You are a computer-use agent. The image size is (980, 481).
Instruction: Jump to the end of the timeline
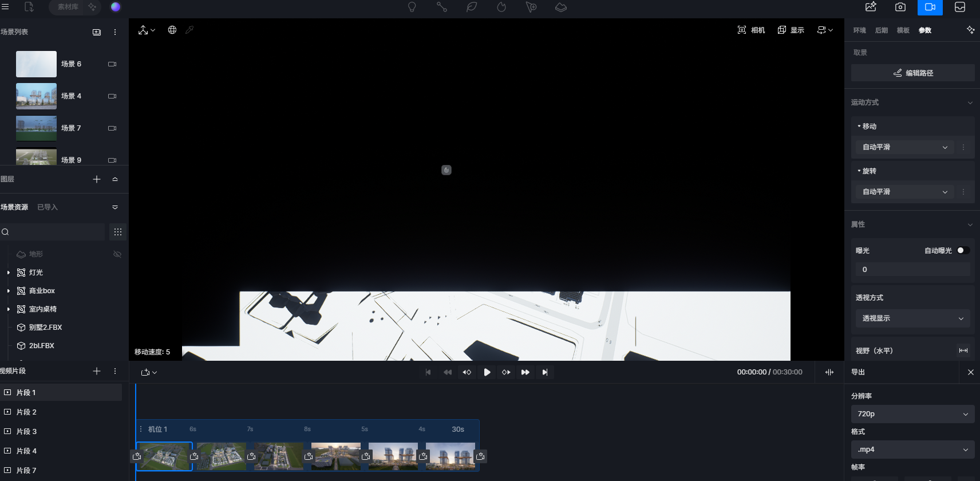[545, 372]
